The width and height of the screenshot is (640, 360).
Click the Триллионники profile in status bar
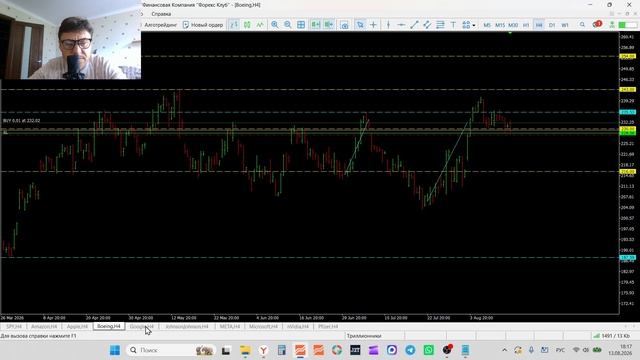(x=364, y=336)
